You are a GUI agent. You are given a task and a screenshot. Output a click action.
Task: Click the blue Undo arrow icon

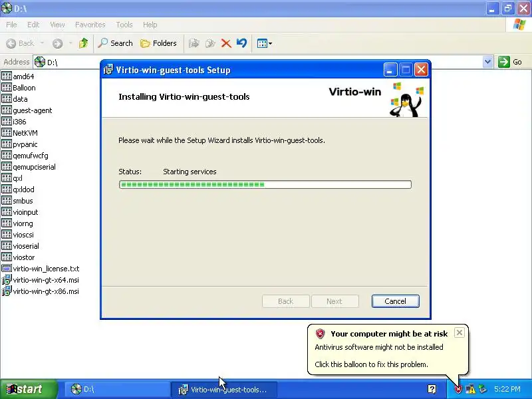click(241, 43)
